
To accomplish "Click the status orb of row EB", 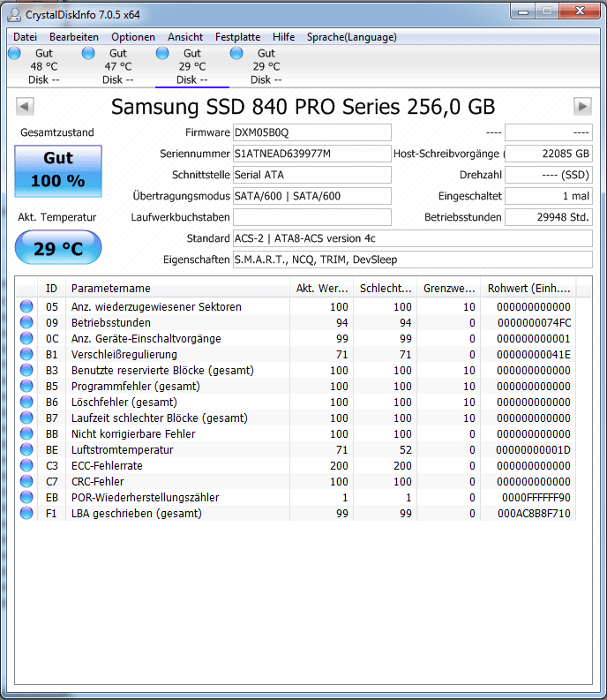I will (26, 497).
